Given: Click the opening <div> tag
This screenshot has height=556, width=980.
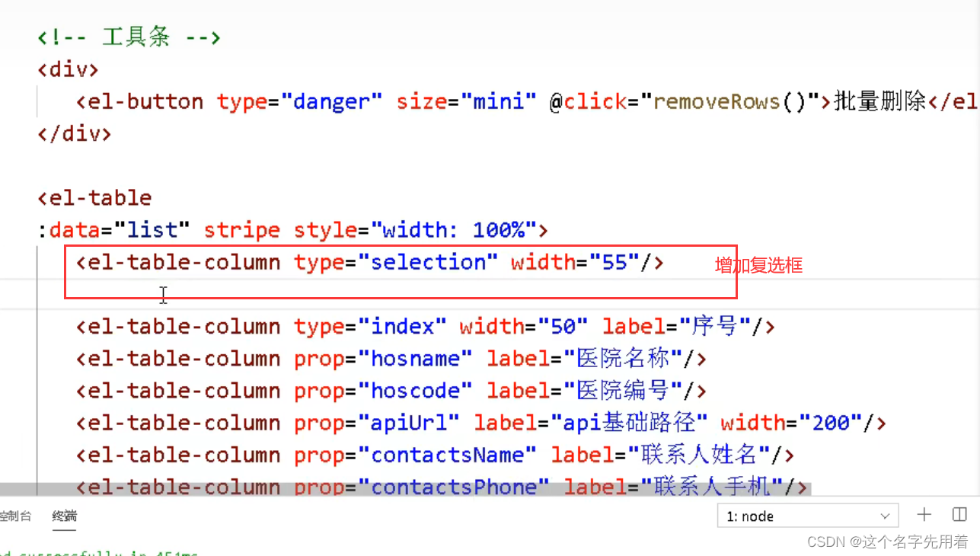Looking at the screenshot, I should pos(68,69).
